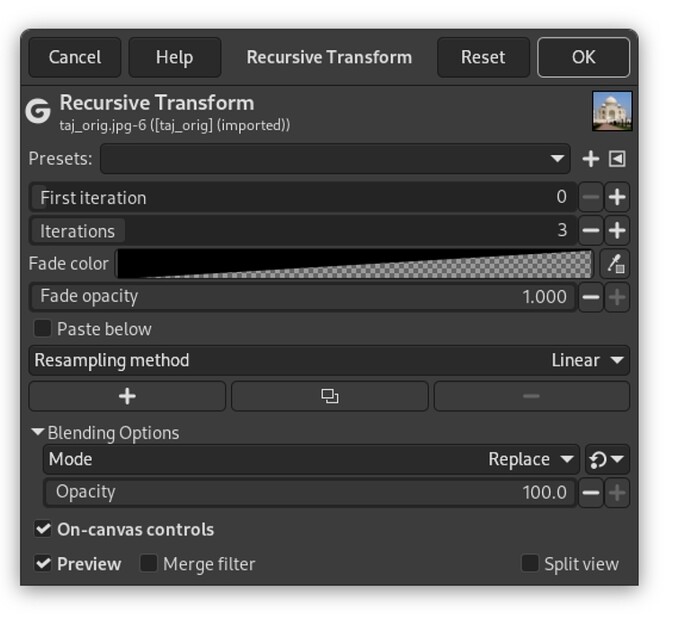Toggle the On-canvas controls checkbox

(43, 529)
